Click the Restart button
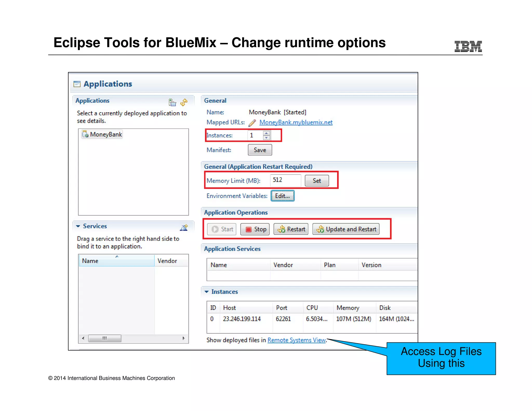The width and height of the screenshot is (532, 411). 291,229
